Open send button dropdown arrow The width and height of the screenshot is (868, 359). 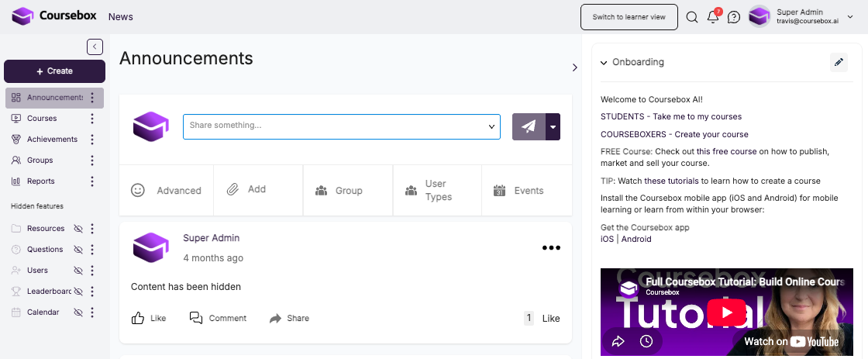tap(553, 127)
